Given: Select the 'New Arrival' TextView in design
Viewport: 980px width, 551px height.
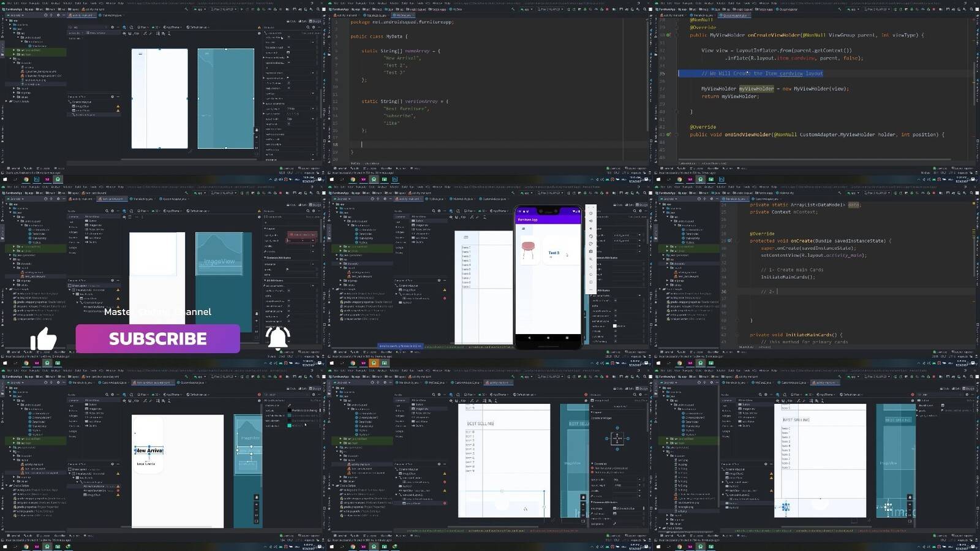Looking at the screenshot, I should coord(149,450).
